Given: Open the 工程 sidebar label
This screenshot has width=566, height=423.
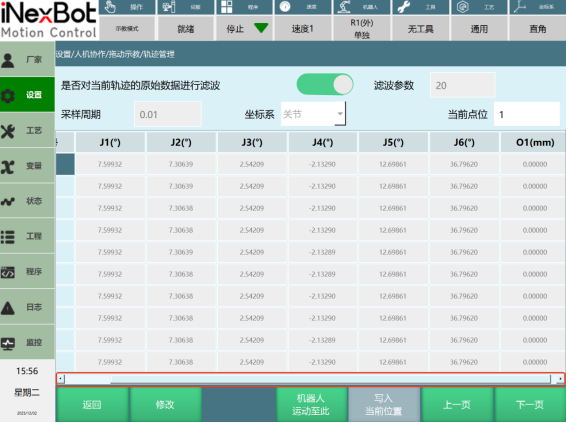Looking at the screenshot, I should click(x=34, y=236).
